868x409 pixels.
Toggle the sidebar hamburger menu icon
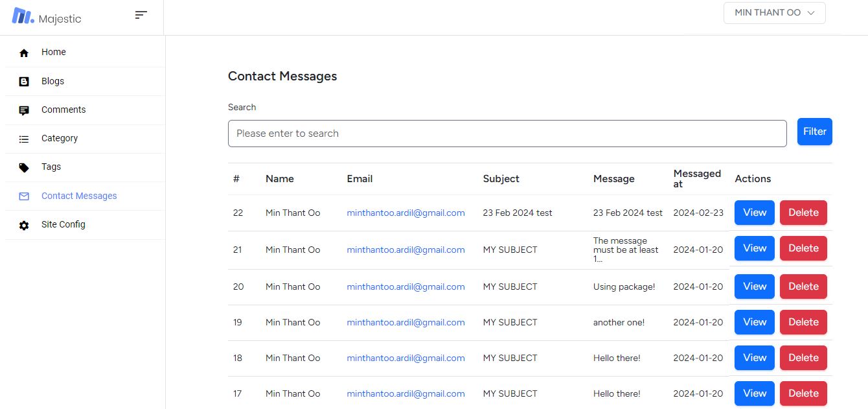[141, 15]
